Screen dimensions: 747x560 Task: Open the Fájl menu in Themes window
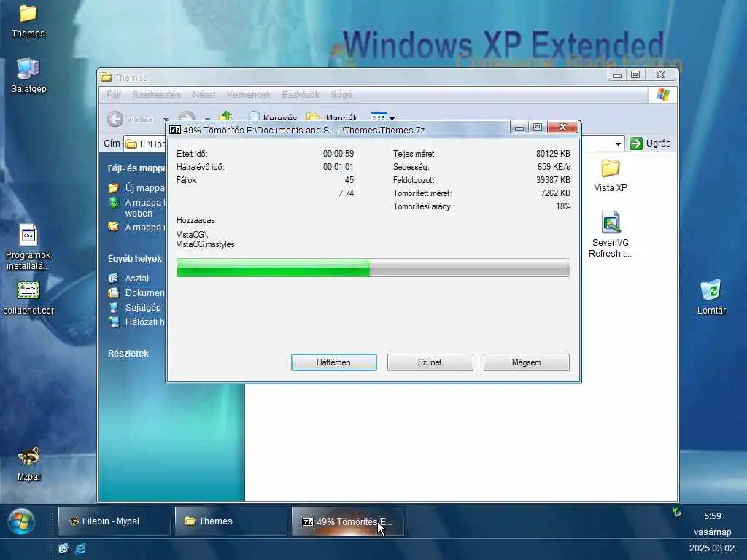click(113, 95)
